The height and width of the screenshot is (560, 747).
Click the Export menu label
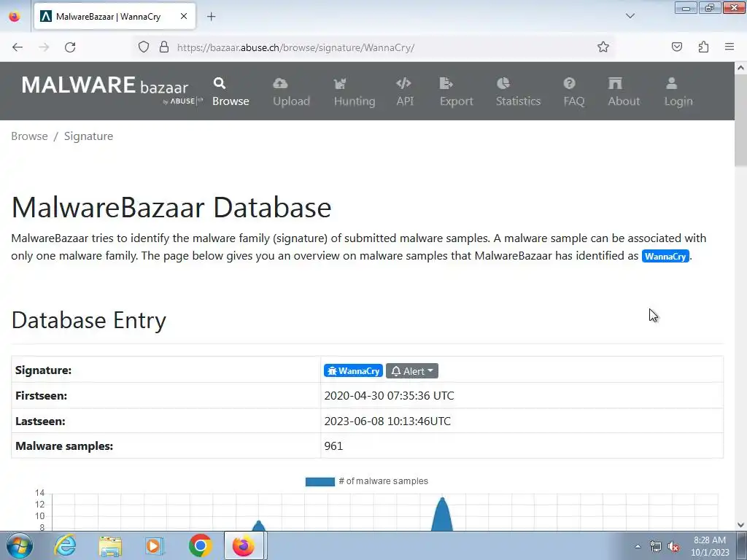[457, 101]
